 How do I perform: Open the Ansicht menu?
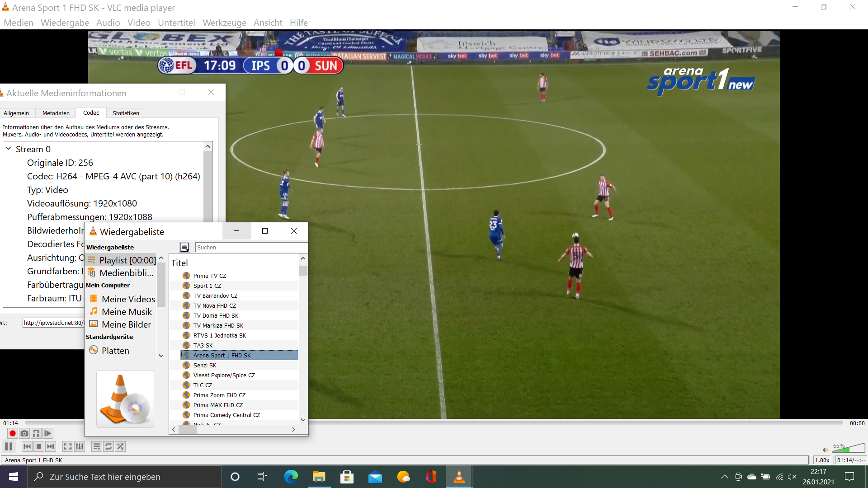[x=268, y=23]
